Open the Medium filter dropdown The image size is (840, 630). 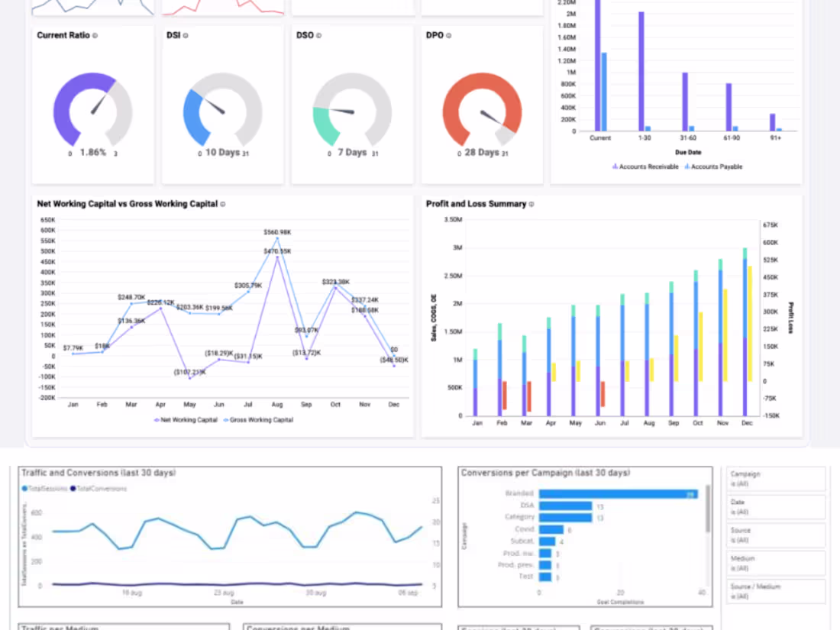pos(776,563)
